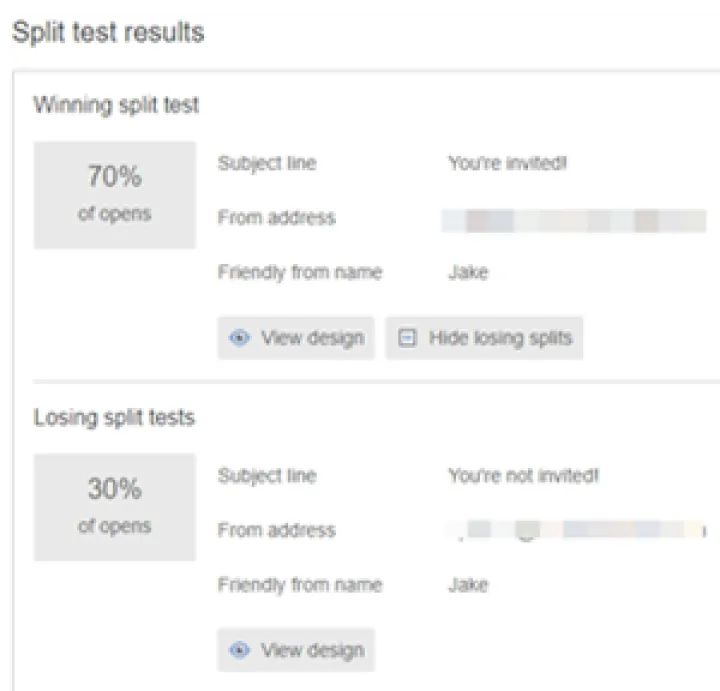Image resolution: width=720 pixels, height=691 pixels.
Task: Click "From address" label in losing split
Action: click(277, 530)
